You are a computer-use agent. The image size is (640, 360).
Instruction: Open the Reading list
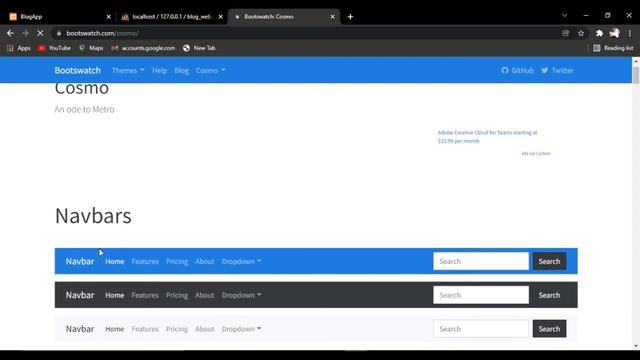(613, 48)
